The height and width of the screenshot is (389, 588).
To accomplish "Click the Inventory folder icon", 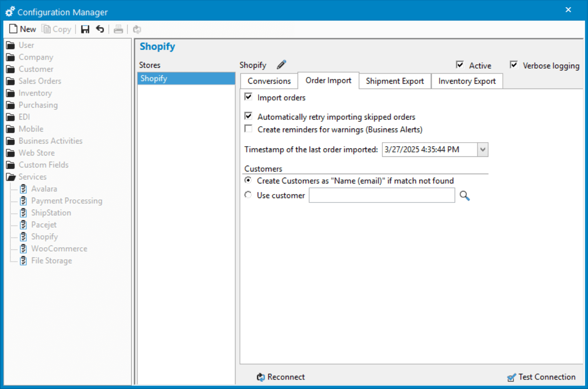I will point(11,93).
